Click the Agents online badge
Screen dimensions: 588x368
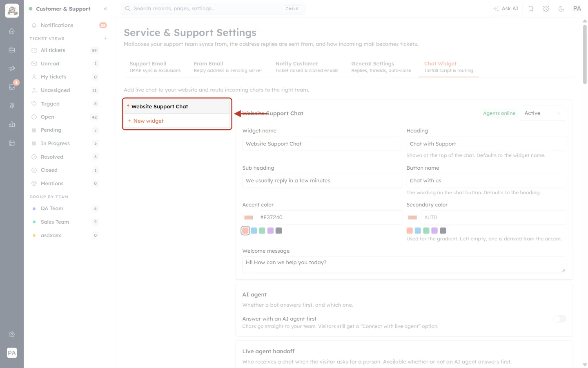coord(499,113)
